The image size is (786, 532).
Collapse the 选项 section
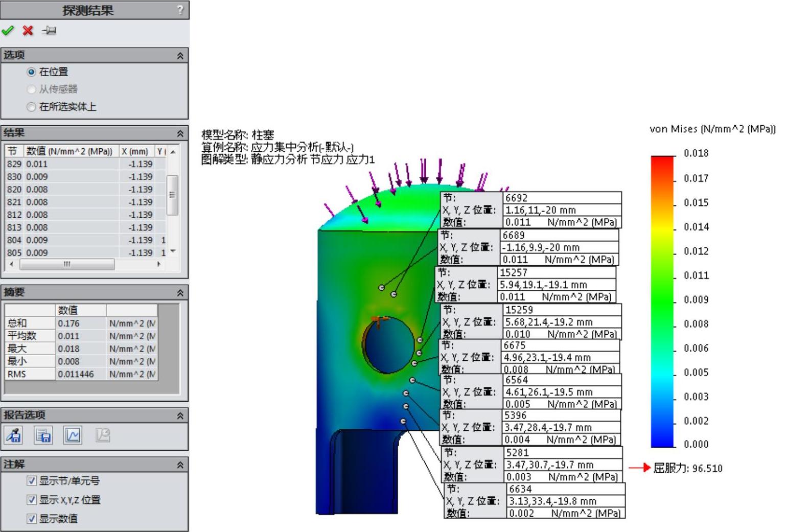tap(180, 56)
